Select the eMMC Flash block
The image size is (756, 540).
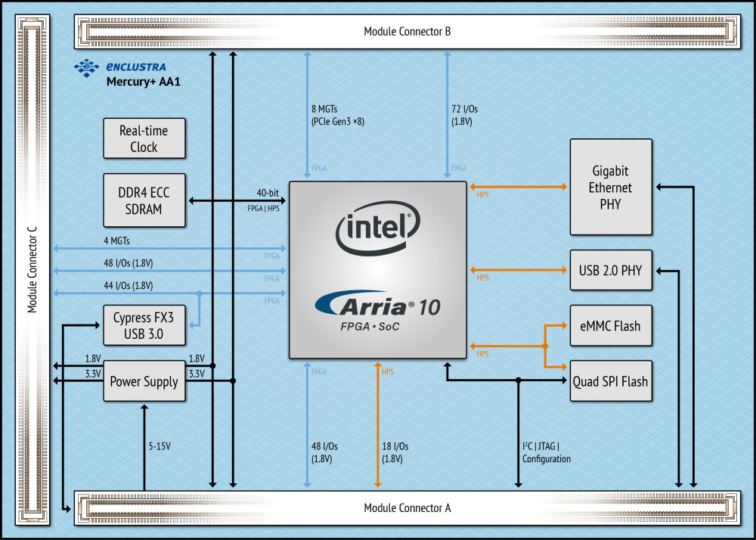(610, 326)
